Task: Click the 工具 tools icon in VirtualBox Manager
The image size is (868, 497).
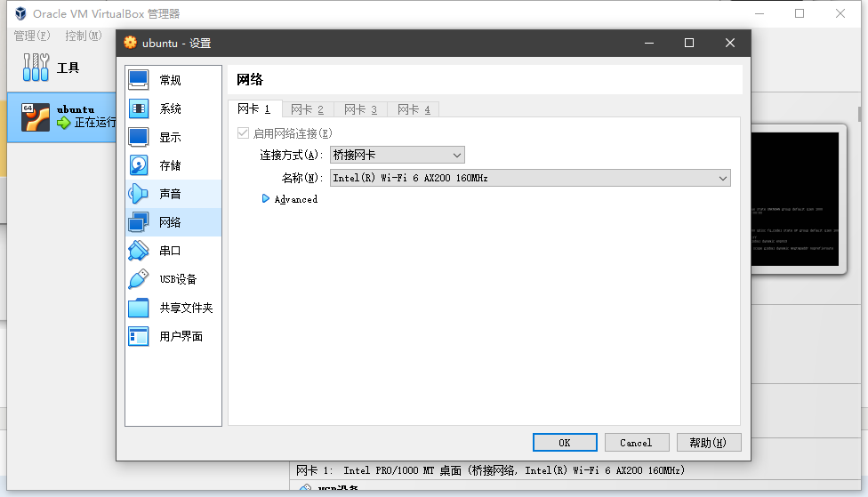Action: 36,67
